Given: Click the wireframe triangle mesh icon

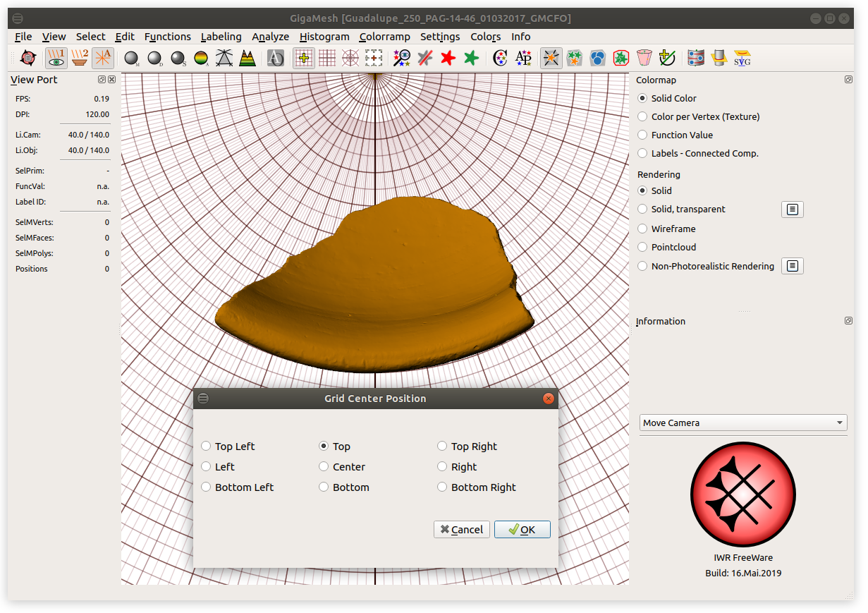Looking at the screenshot, I should pyautogui.click(x=224, y=58).
